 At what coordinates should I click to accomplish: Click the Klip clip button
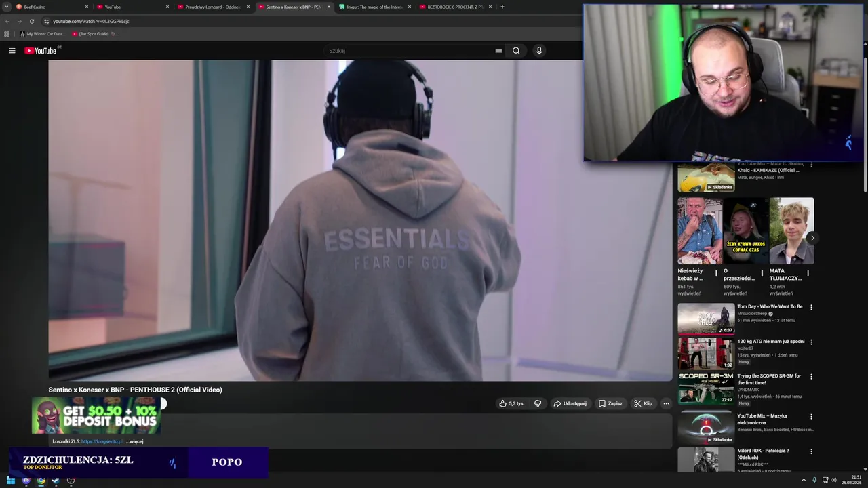pyautogui.click(x=643, y=403)
